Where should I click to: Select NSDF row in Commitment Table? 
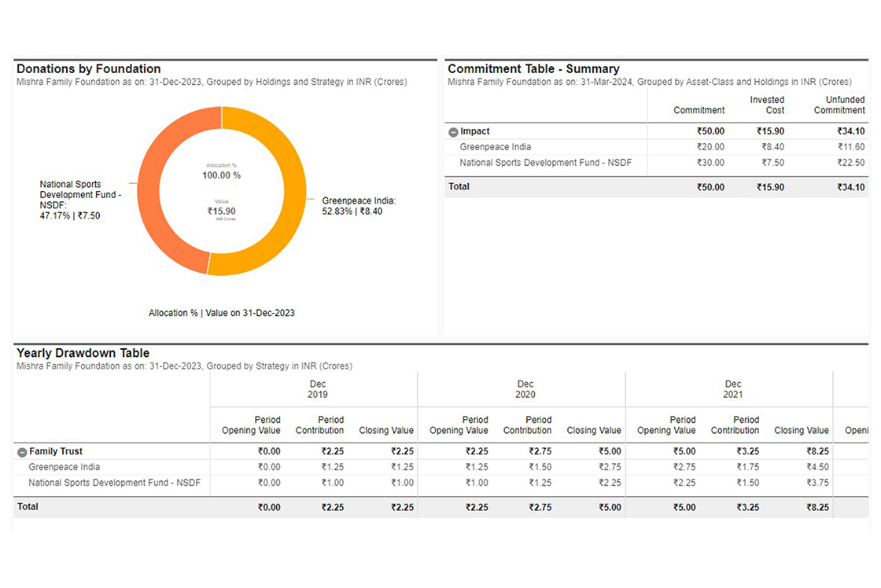(x=545, y=163)
